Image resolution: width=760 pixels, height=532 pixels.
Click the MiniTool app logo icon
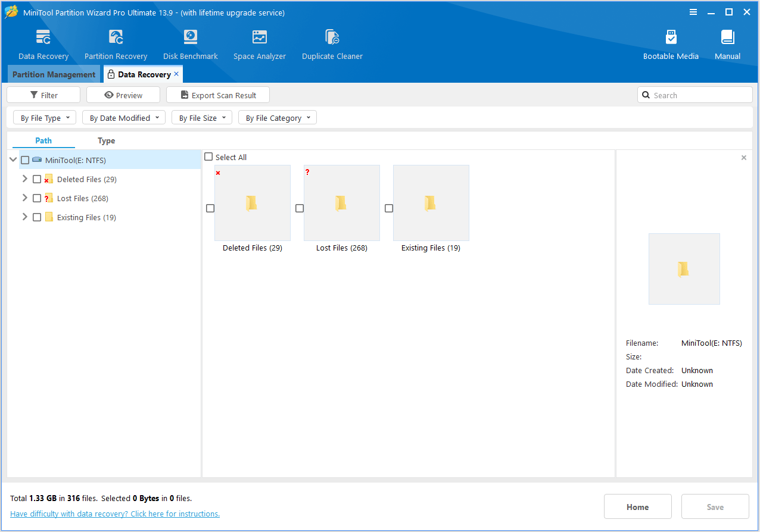(11, 12)
